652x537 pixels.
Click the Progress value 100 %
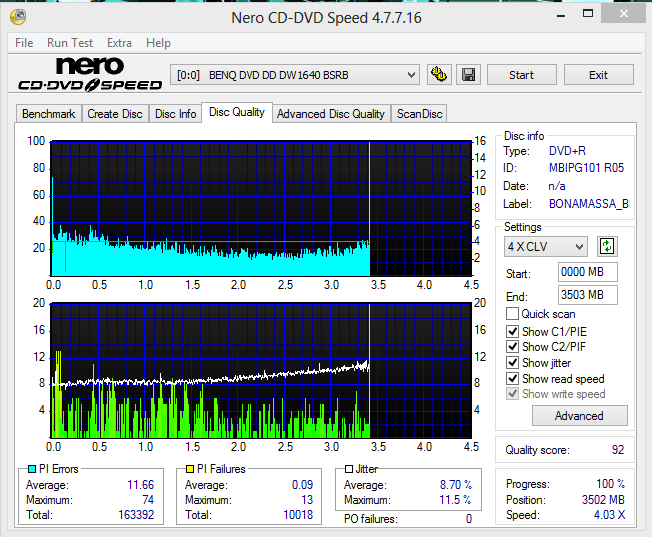pos(610,484)
